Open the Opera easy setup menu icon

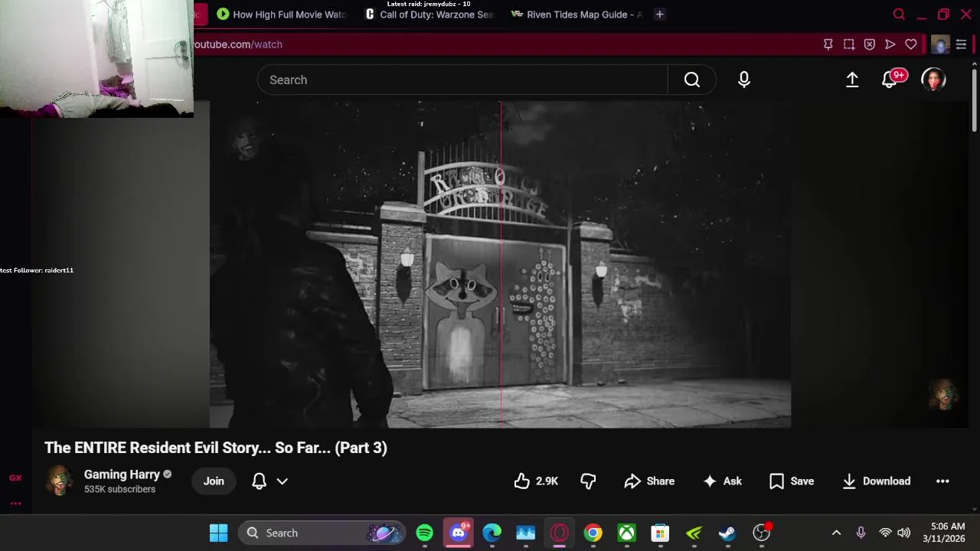coord(961,44)
